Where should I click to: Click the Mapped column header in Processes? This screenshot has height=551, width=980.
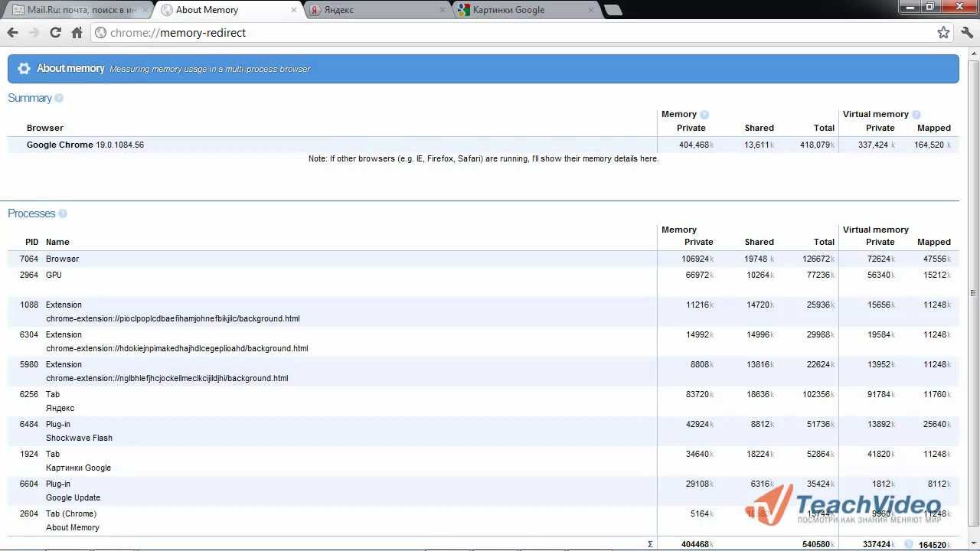pos(934,242)
